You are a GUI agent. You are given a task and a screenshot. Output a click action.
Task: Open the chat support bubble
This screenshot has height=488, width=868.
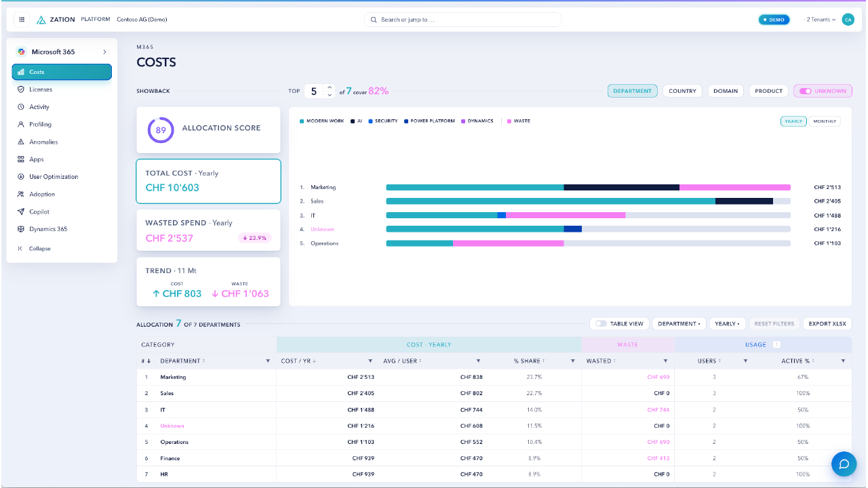click(x=844, y=464)
